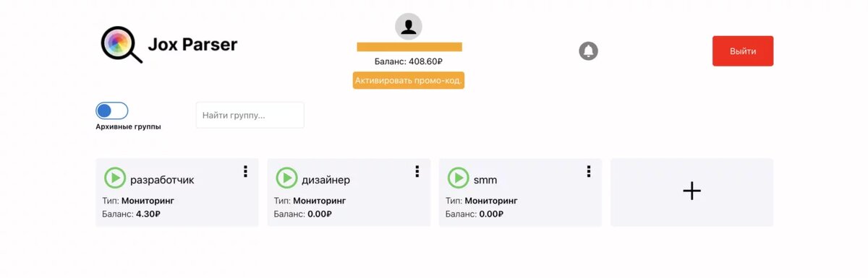Open three-dot menu for дизайнер card

(x=417, y=171)
